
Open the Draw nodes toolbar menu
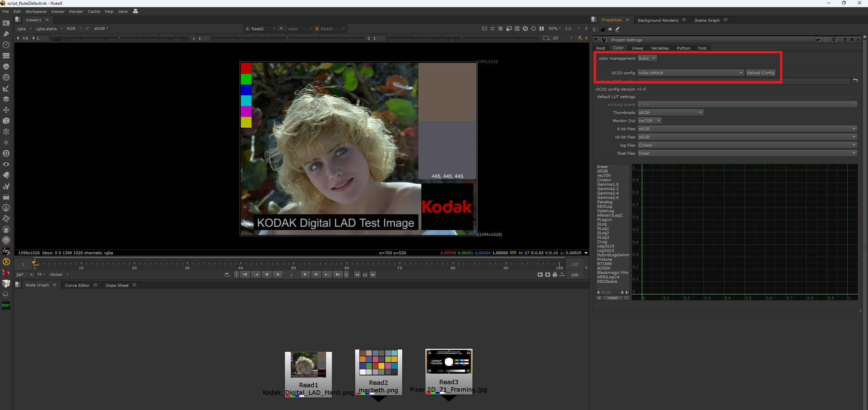point(6,34)
